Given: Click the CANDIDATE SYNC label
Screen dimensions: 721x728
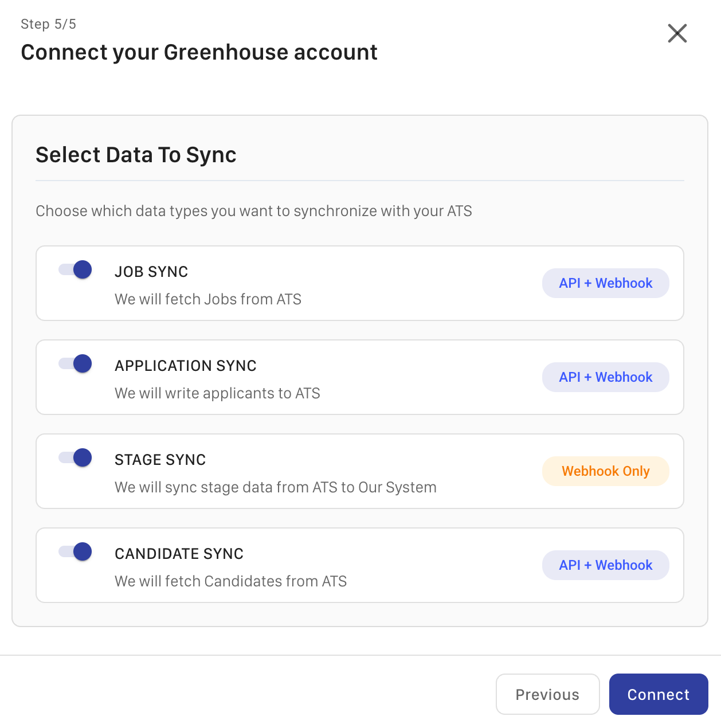Looking at the screenshot, I should [179, 554].
